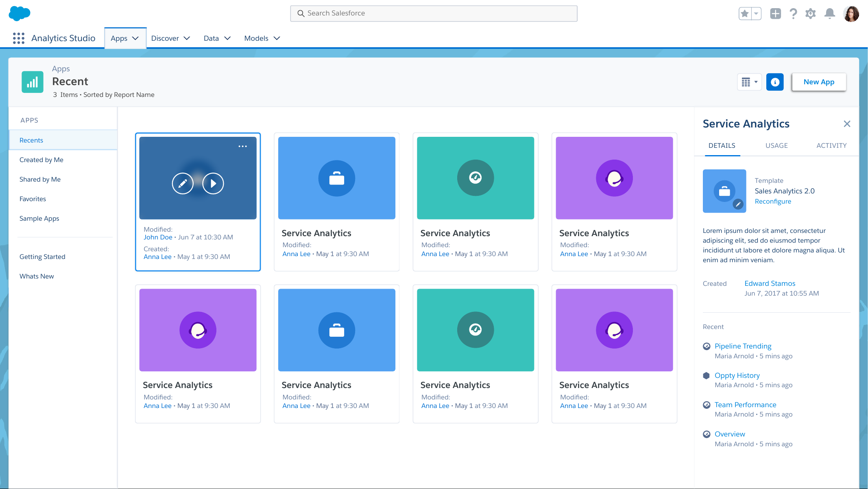Viewport: 868px width, 489px height.
Task: Click the Salesforce cloud logo
Action: coord(19,13)
